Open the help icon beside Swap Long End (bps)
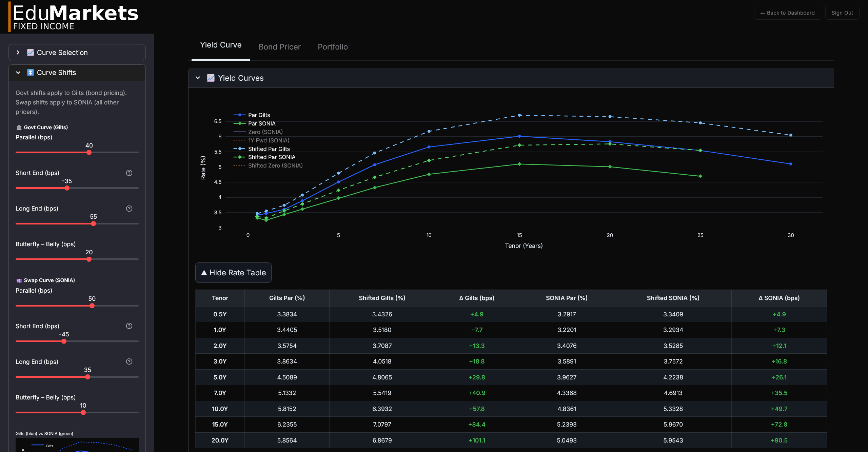 (129, 361)
